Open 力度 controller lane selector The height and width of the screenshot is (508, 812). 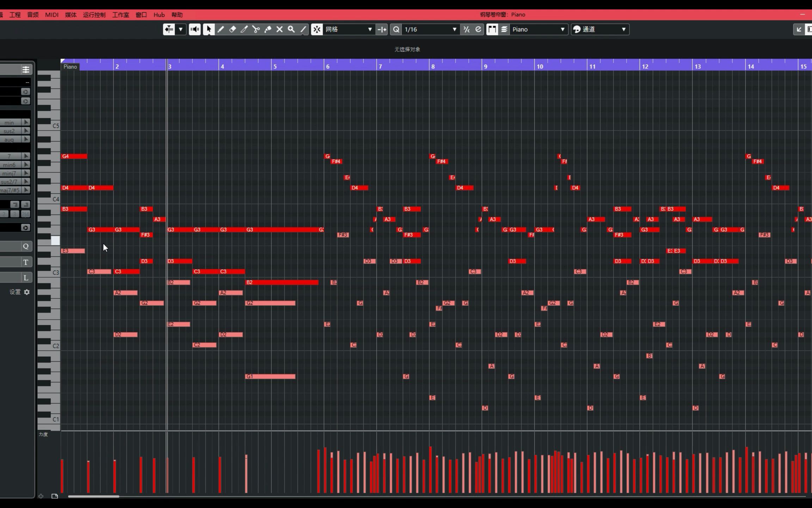43,435
